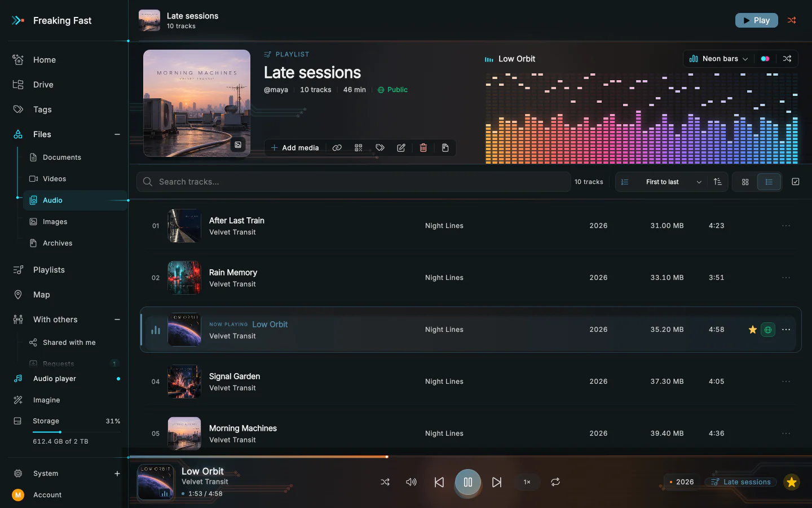Screen dimensions: 812x508
Task: Switch to list view
Action: tap(769, 182)
